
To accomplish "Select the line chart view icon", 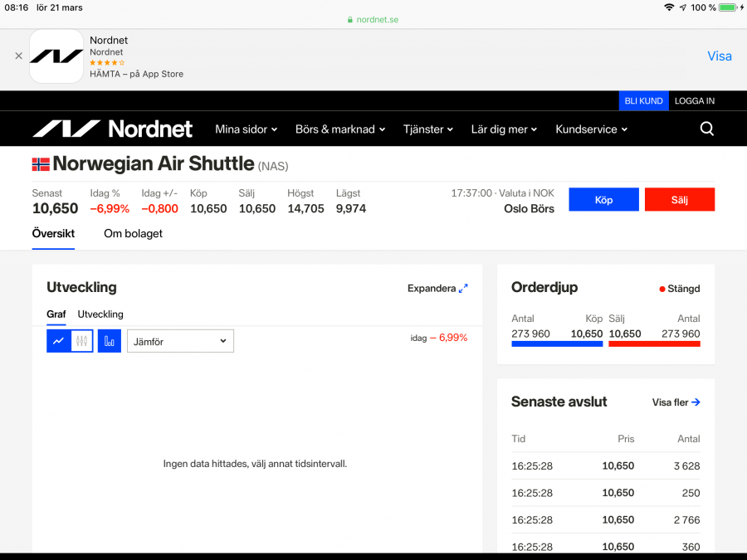I will (x=58, y=341).
